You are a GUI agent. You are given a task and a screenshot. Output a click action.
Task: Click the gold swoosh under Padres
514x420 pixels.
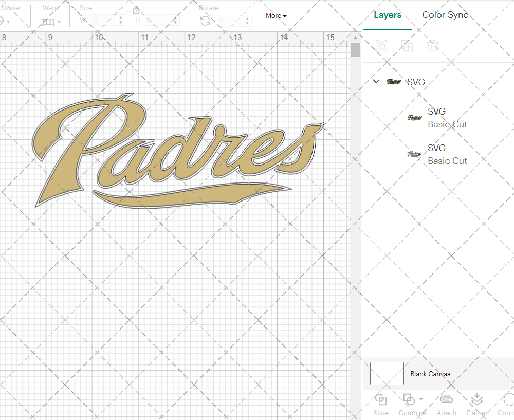pyautogui.click(x=192, y=196)
